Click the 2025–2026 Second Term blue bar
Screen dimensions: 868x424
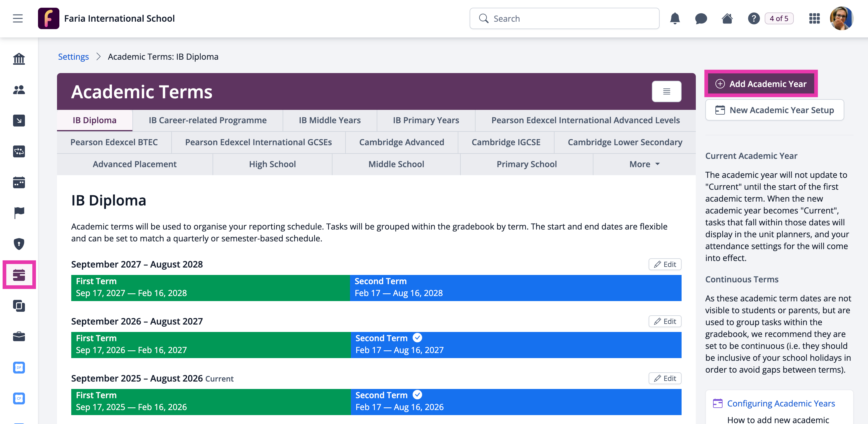tap(516, 402)
